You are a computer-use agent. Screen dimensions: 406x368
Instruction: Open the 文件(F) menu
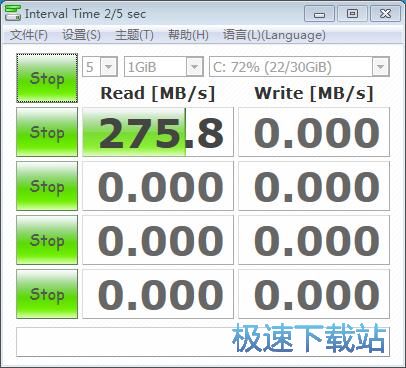pos(29,35)
